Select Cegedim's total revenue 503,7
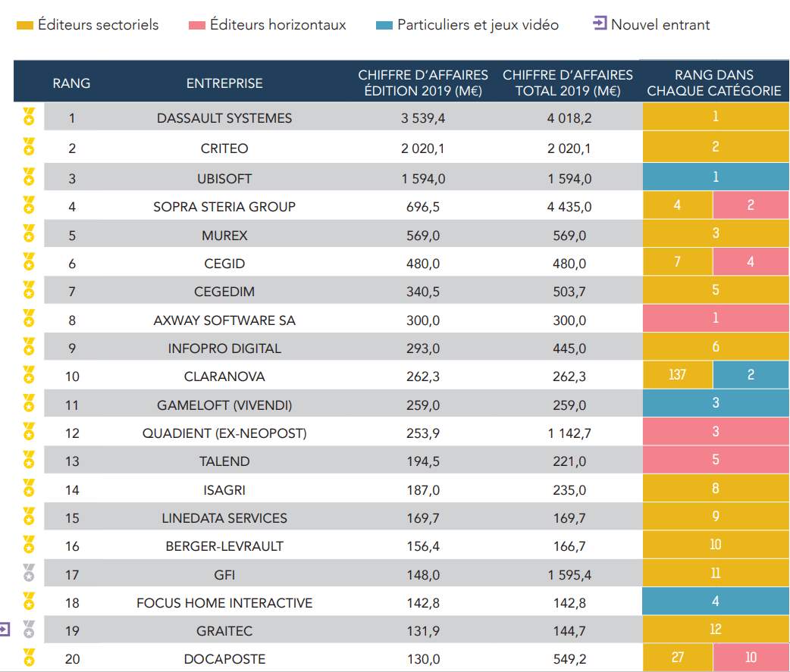This screenshot has height=672, width=790. 569,292
